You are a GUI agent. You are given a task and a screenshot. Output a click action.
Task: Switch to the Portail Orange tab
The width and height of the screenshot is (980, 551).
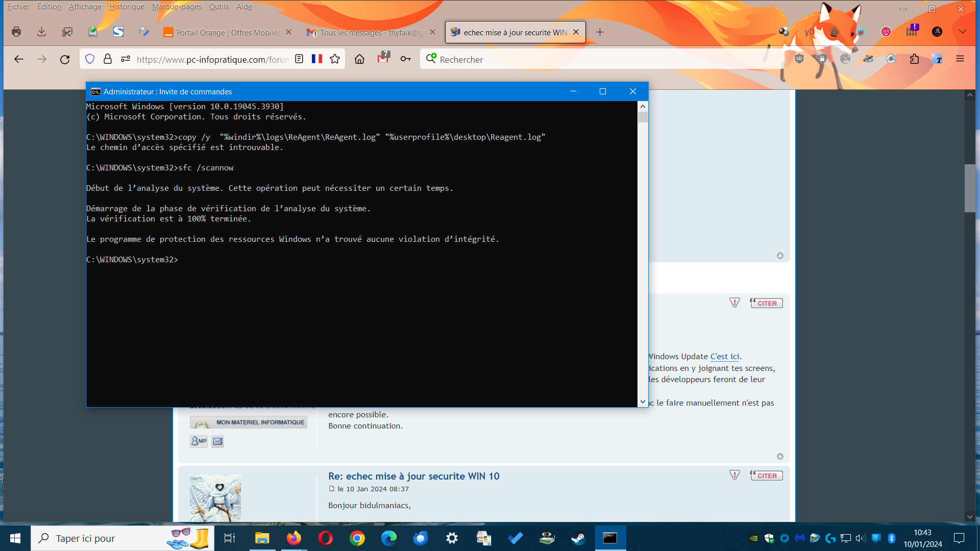(x=222, y=32)
